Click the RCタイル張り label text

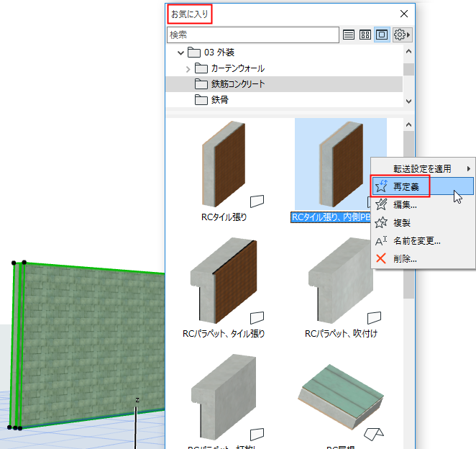click(x=224, y=217)
